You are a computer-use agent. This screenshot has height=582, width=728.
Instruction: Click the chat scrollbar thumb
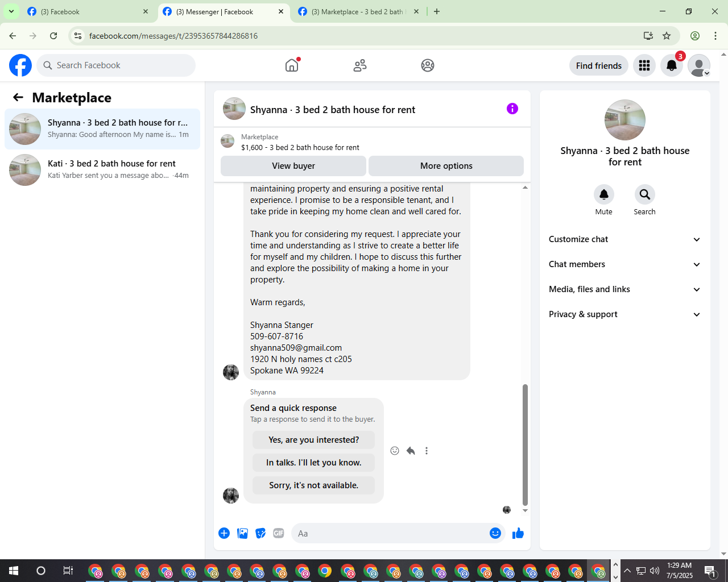tap(525, 444)
